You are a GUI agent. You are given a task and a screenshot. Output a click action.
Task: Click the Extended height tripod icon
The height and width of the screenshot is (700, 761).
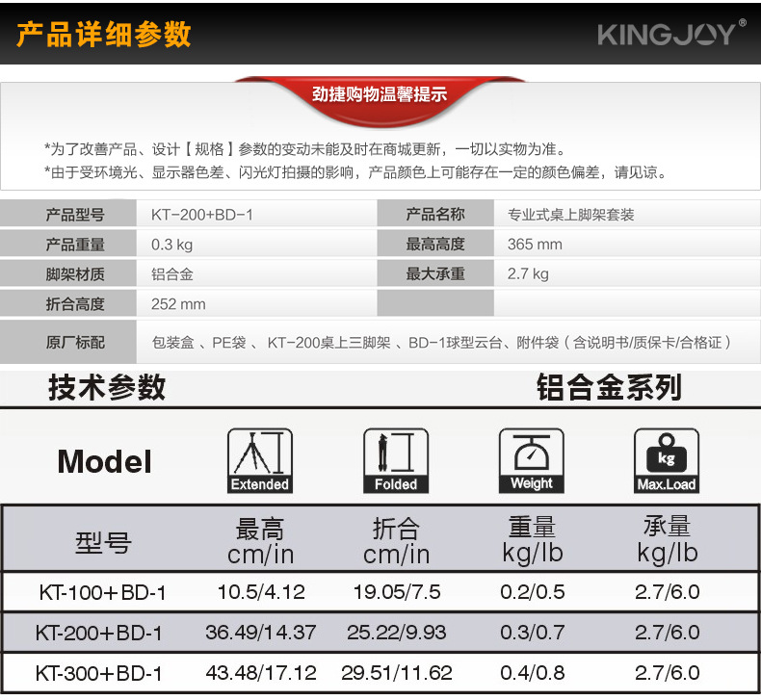tap(260, 460)
